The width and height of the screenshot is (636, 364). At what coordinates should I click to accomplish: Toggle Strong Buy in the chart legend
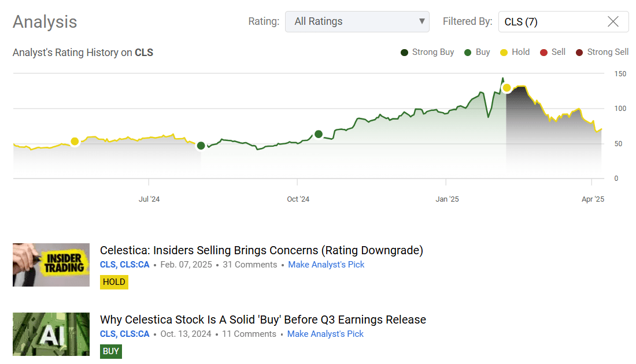[404, 52]
